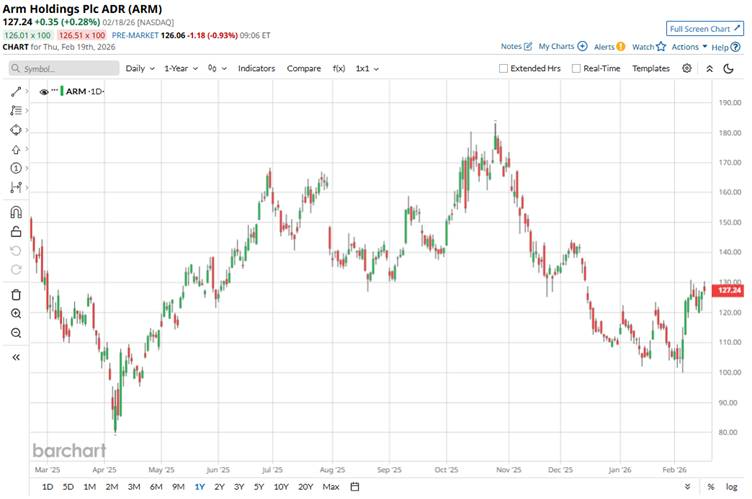Click the PRE-MARKET quote label
752x499 pixels.
(135, 35)
